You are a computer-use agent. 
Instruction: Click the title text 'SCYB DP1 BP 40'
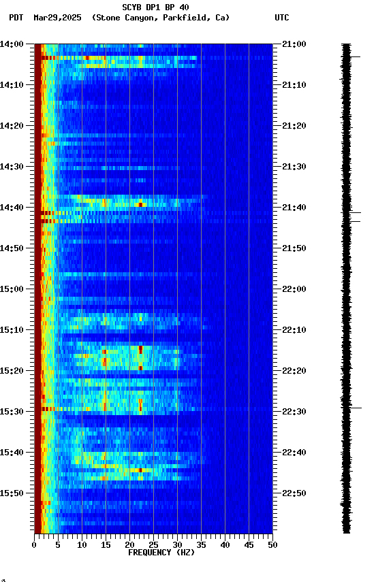(155, 7)
